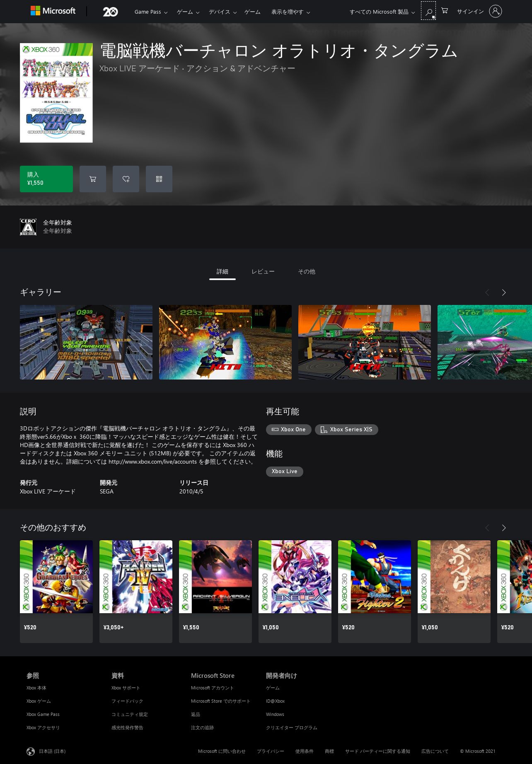Open コミュニティ規定 footer link
Image resolution: width=532 pixels, height=764 pixels.
tap(130, 715)
